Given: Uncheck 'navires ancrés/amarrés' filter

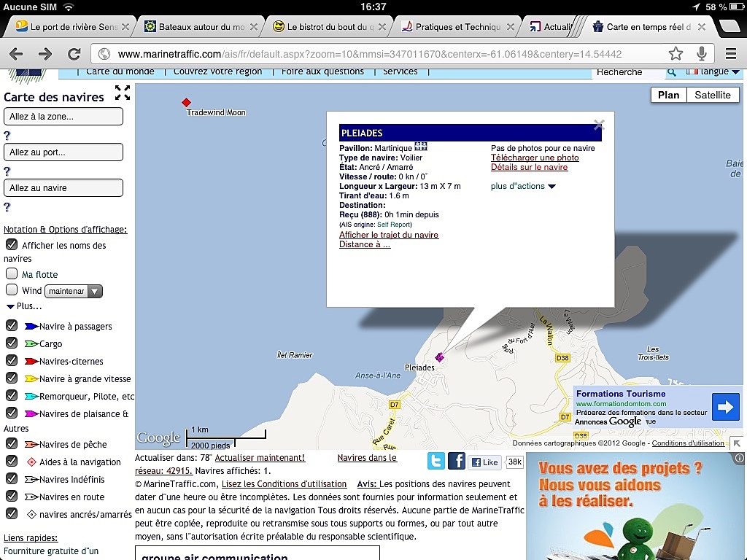Looking at the screenshot, I should pos(12,513).
